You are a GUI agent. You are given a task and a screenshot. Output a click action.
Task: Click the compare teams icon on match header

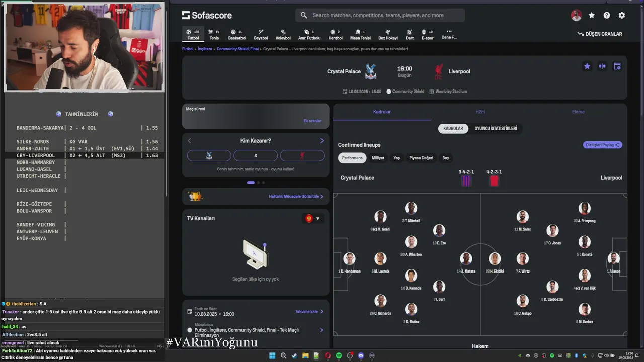(602, 66)
